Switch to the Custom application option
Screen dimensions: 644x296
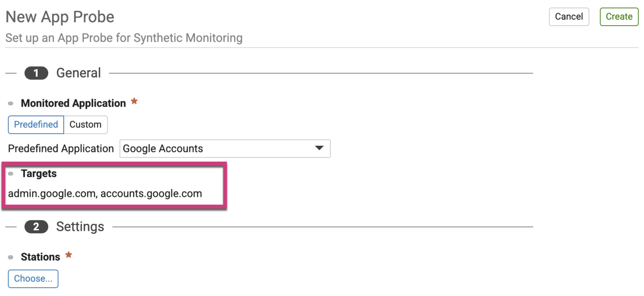pos(86,125)
